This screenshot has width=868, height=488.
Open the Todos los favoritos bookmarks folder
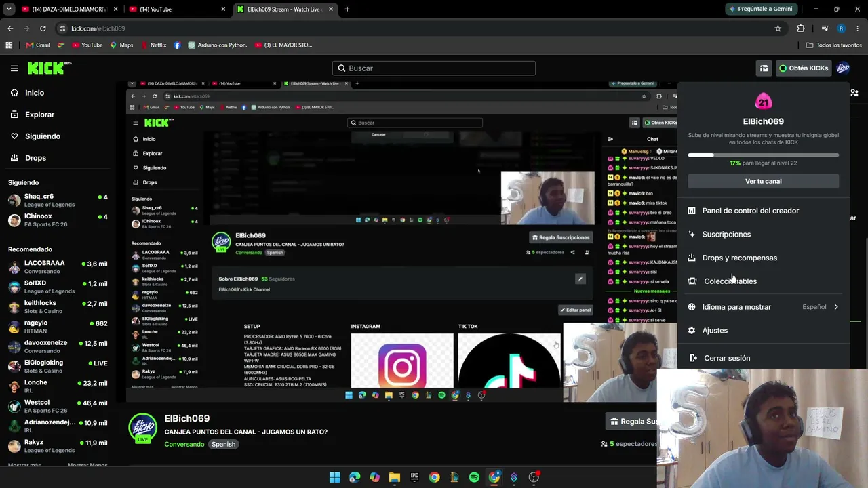pyautogui.click(x=833, y=45)
